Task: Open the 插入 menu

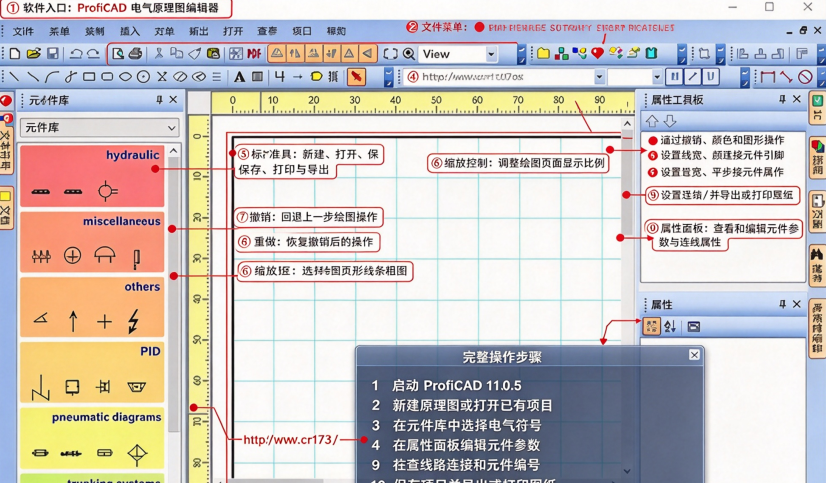Action: (x=130, y=31)
